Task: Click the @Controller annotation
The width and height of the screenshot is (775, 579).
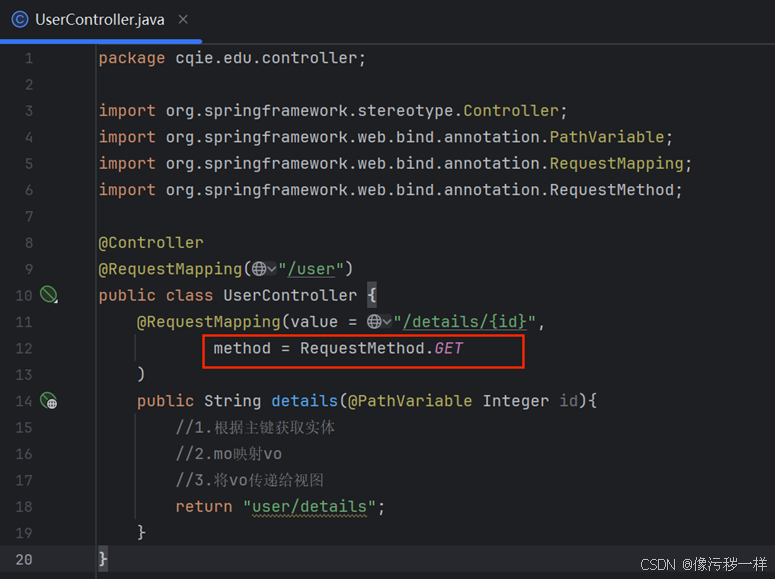Action: [151, 243]
